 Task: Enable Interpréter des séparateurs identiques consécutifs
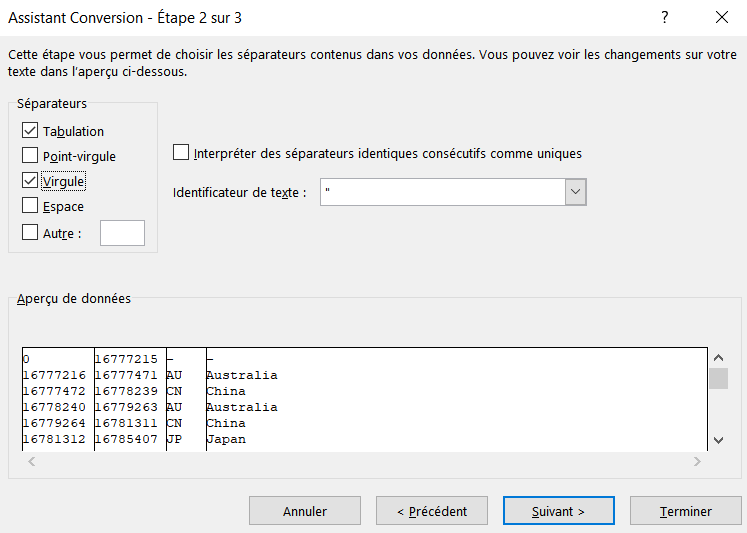(181, 153)
